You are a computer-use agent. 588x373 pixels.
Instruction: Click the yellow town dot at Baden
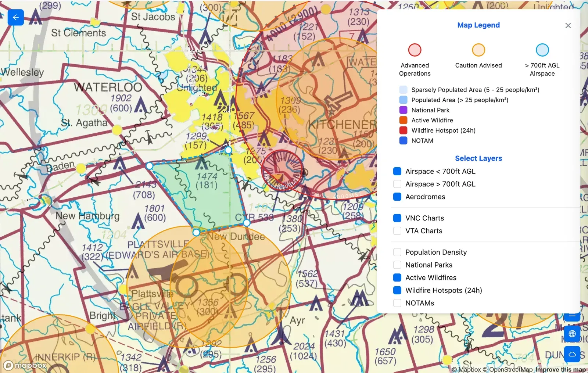(81, 168)
